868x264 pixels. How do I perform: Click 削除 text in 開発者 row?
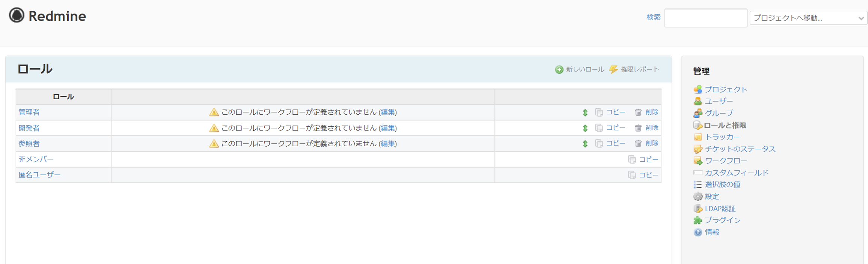(x=652, y=128)
